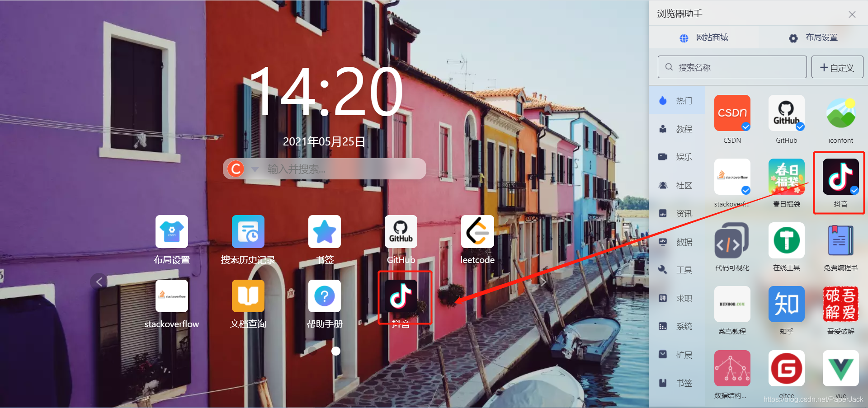Viewport: 868px width, 408px height.
Task: Select the 系统 category
Action: (677, 326)
